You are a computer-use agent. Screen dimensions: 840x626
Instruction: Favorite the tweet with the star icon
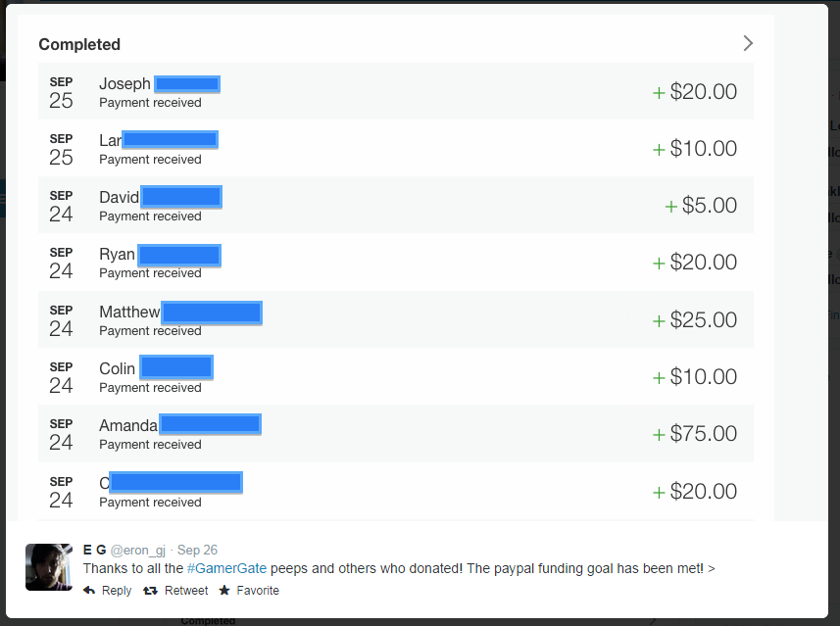(x=224, y=591)
